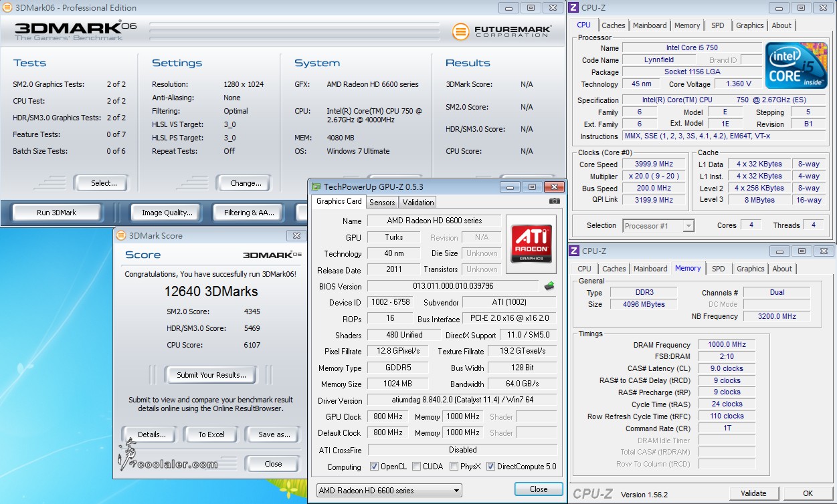The height and width of the screenshot is (504, 837).
Task: Click the Command Rate 1T value
Action: 727,428
